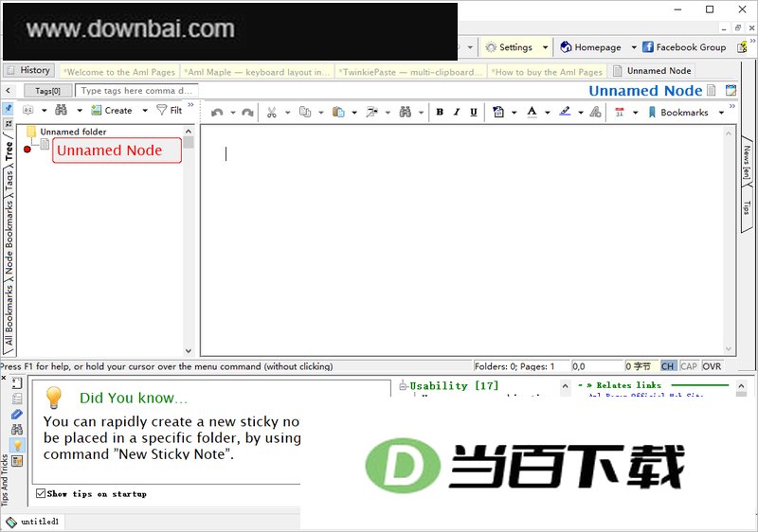Open the Cut dropdown arrow
Screen dimensions: 758x532
point(287,113)
